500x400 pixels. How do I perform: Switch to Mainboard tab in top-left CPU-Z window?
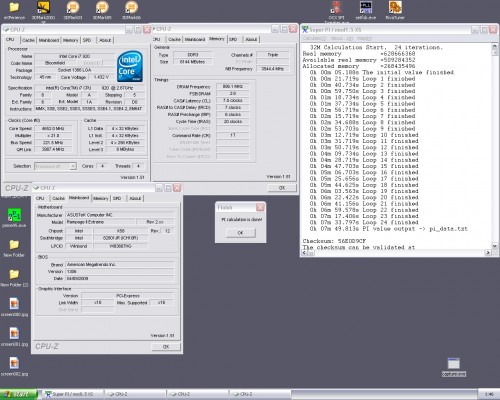click(49, 40)
